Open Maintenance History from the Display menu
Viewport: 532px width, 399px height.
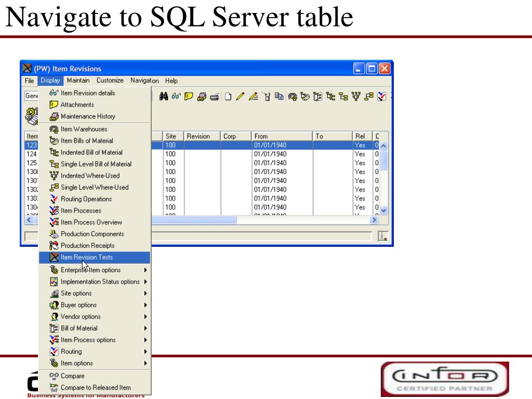(95, 116)
